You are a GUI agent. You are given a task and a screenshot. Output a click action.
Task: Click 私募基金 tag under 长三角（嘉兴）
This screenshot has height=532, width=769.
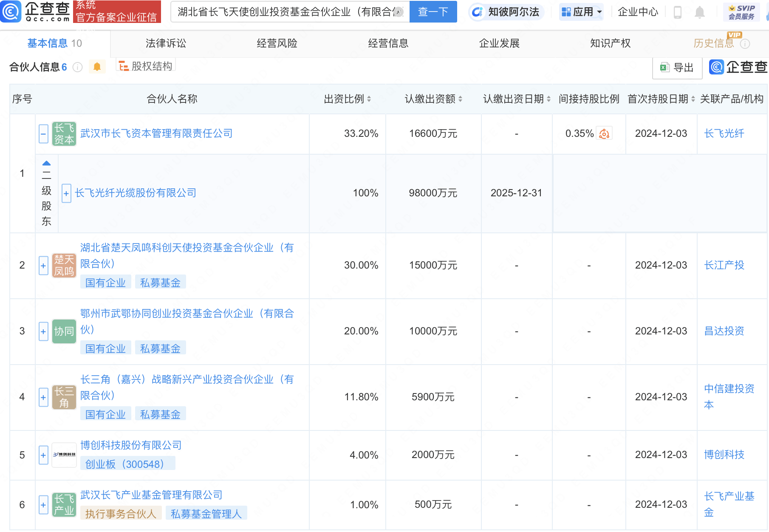[x=160, y=414]
